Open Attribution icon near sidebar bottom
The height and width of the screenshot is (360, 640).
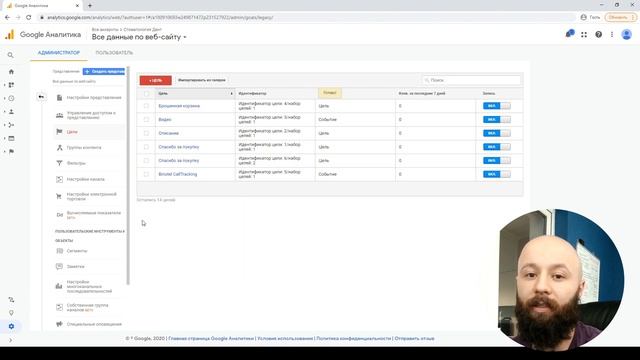11,300
